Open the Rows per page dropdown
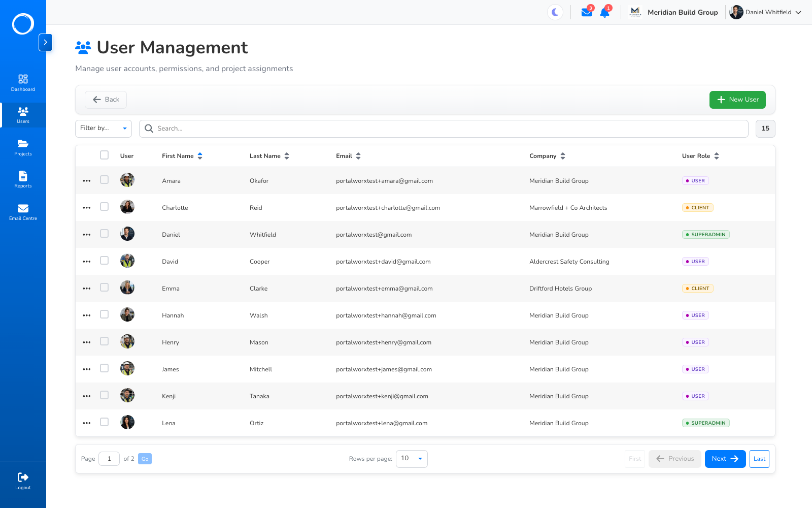Screen dimensions: 812x508 coord(412,459)
